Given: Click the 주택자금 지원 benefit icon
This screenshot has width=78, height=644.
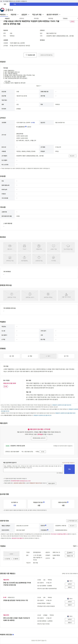Looking at the screenshot, I should pos(10,259).
